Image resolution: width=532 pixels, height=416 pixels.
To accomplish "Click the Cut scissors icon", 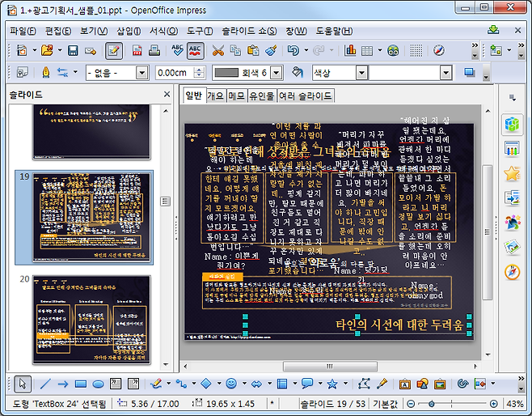I will (217, 50).
